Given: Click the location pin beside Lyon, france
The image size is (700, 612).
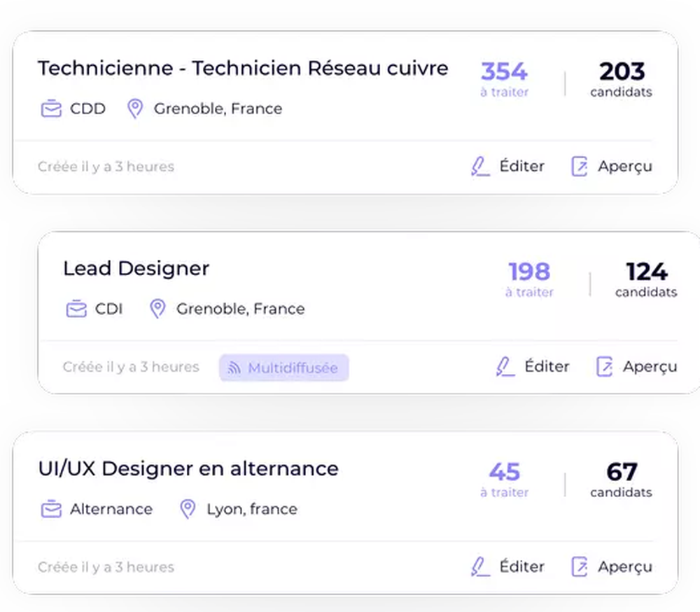Looking at the screenshot, I should coord(188,509).
